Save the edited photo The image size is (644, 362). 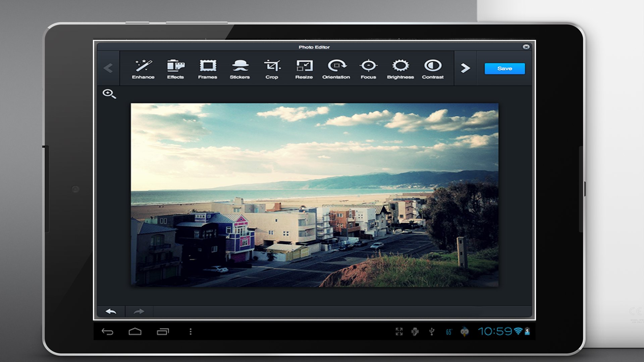point(504,68)
